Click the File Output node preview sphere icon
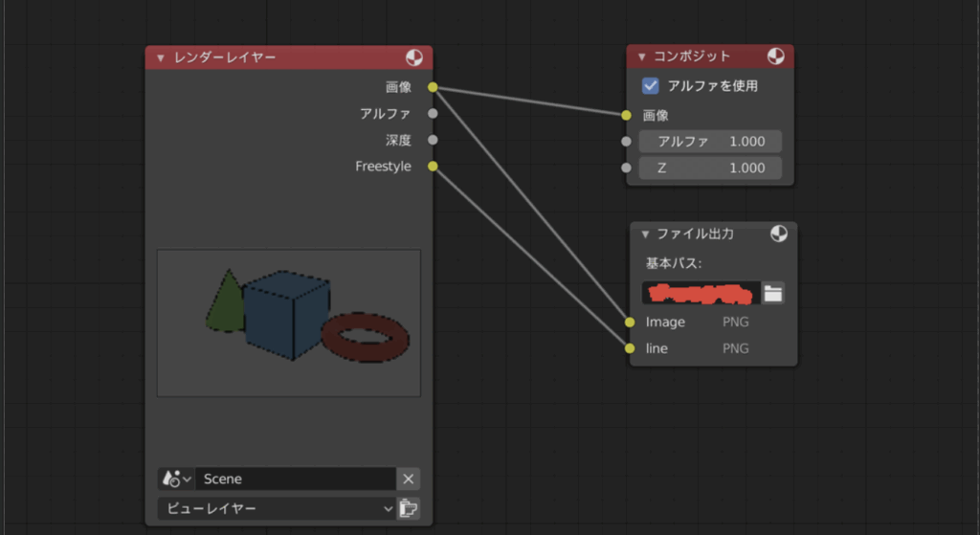The width and height of the screenshot is (980, 535). pos(779,234)
